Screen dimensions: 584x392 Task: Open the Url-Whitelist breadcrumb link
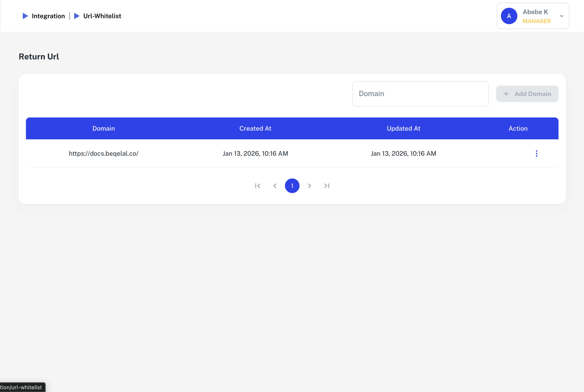point(102,16)
